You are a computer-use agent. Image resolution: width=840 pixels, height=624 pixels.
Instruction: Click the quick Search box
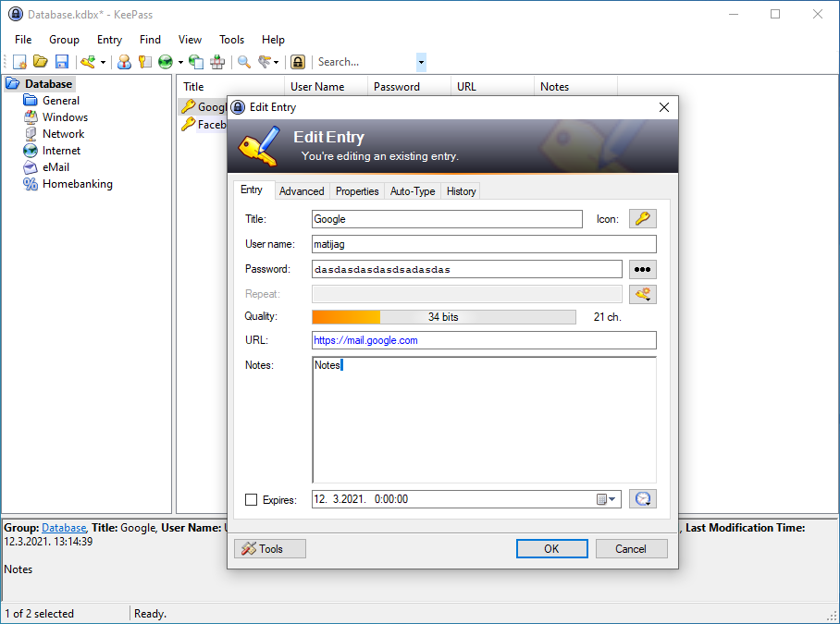pyautogui.click(x=366, y=62)
